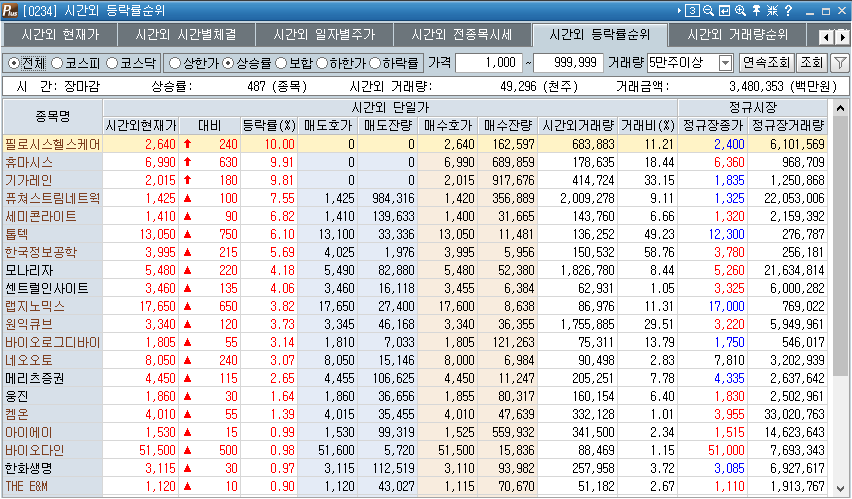Click the 정규장거래량 column header
The image size is (852, 499).
pos(788,126)
